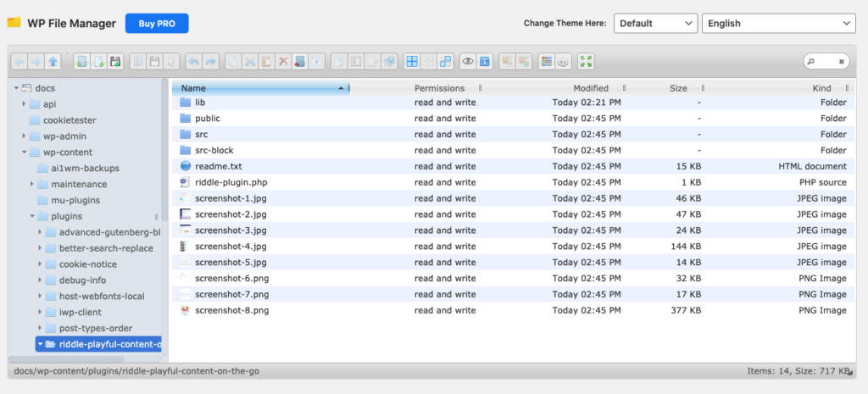
Task: Collapse the docs root tree node
Action: click(16, 88)
